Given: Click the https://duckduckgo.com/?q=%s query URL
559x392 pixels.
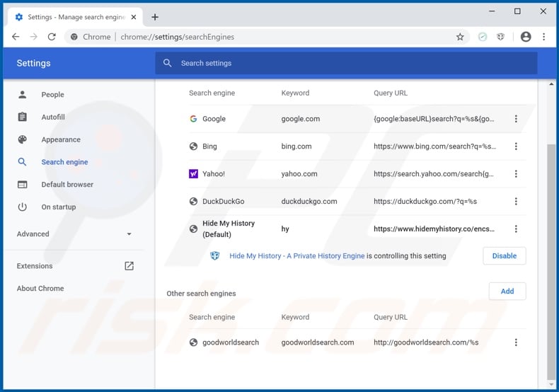Looking at the screenshot, I should point(425,201).
